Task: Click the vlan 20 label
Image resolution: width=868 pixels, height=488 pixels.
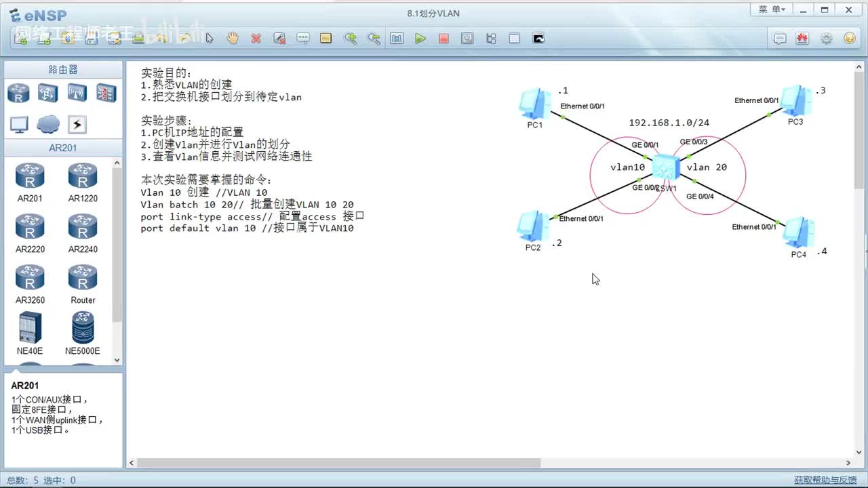Action: tap(707, 167)
